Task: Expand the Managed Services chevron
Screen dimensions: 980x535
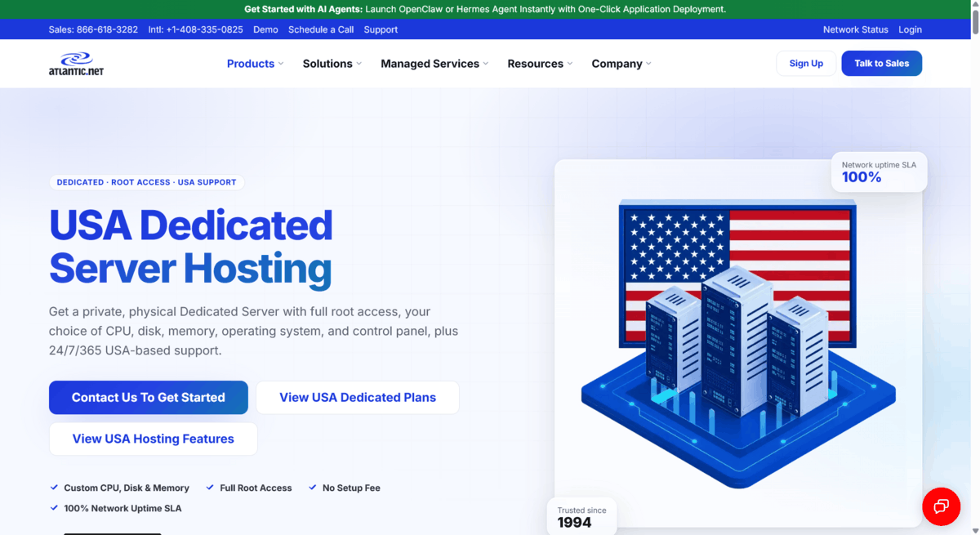Action: coord(485,64)
